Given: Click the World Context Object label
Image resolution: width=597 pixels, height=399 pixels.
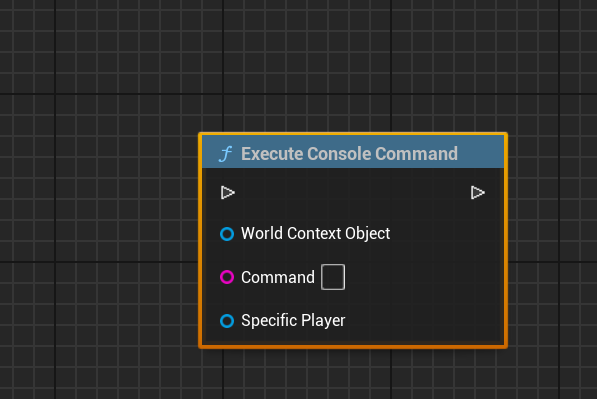Looking at the screenshot, I should tap(316, 233).
